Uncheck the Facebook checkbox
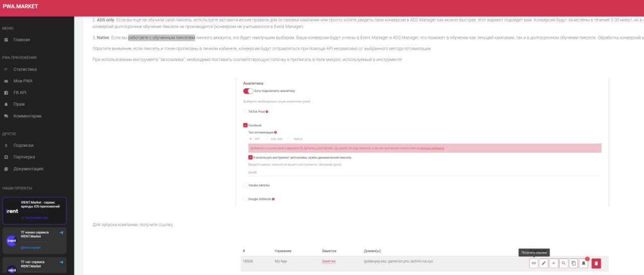Viewport: 644px width, 275px height. [245, 125]
